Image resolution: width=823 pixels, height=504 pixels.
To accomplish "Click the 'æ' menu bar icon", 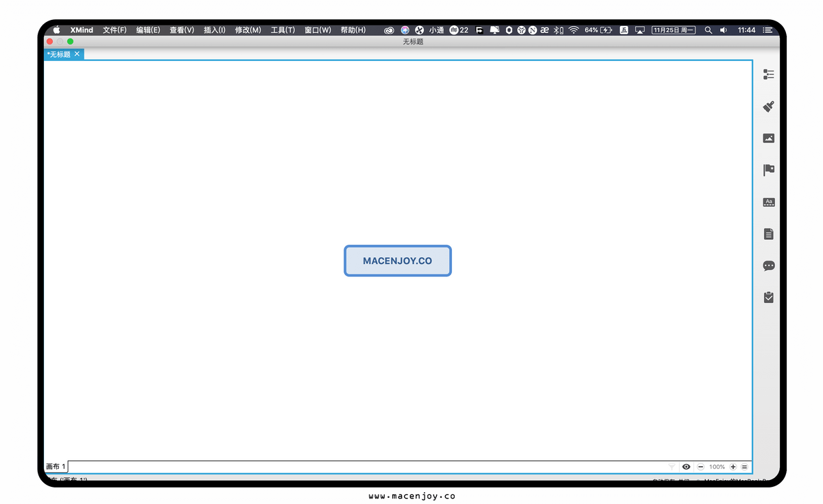I will click(x=545, y=30).
